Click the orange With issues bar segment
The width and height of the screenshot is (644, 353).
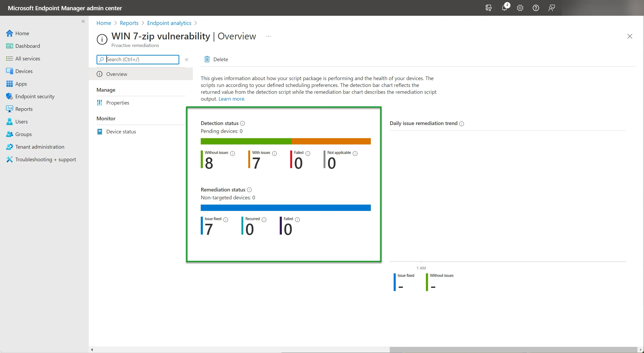[331, 141]
